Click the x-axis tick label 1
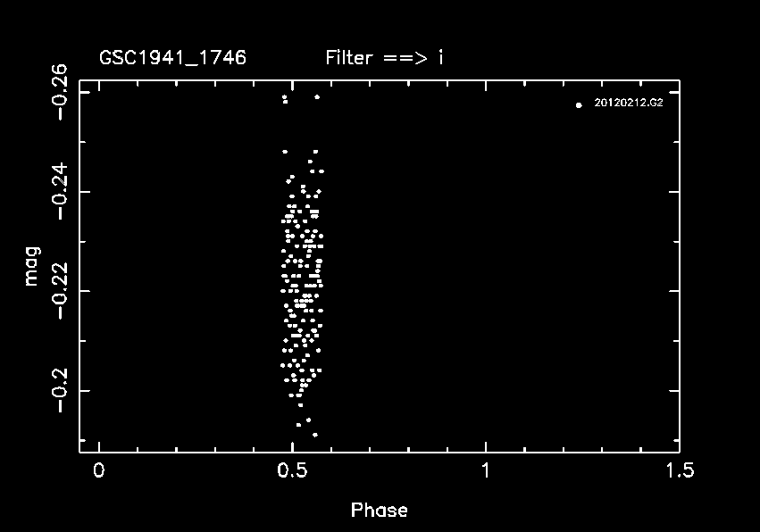 click(486, 470)
